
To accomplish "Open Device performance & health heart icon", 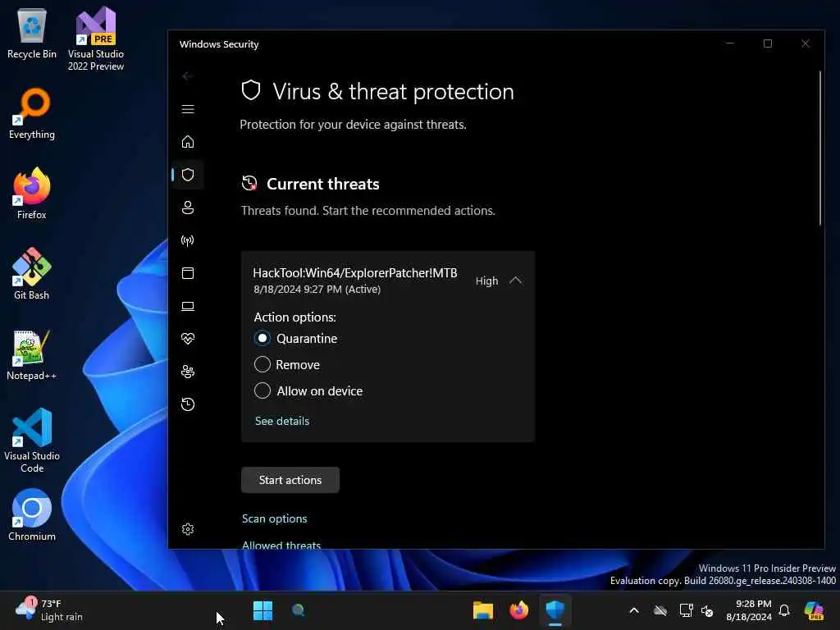I will click(188, 339).
